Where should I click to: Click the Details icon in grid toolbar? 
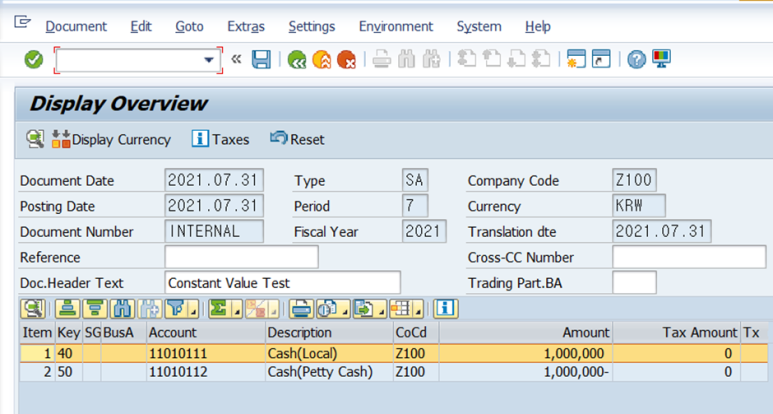click(x=33, y=309)
